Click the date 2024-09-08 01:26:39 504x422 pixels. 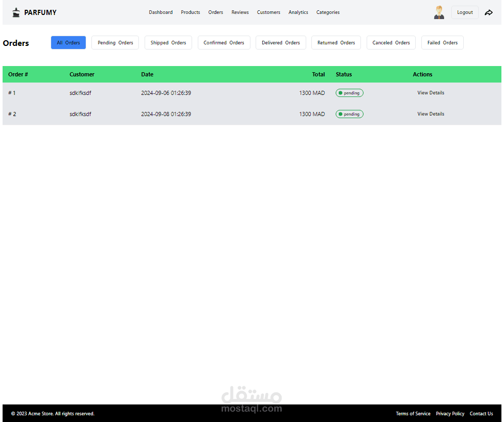(166, 114)
